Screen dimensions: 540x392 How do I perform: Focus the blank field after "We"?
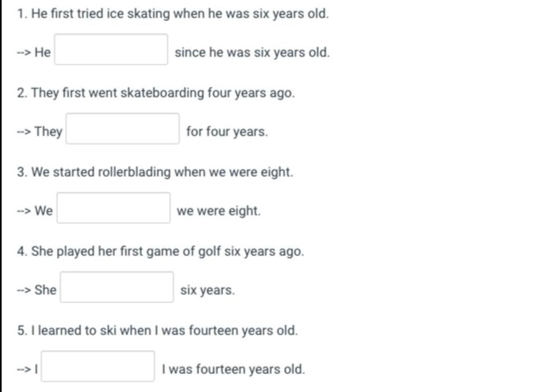[114, 208]
